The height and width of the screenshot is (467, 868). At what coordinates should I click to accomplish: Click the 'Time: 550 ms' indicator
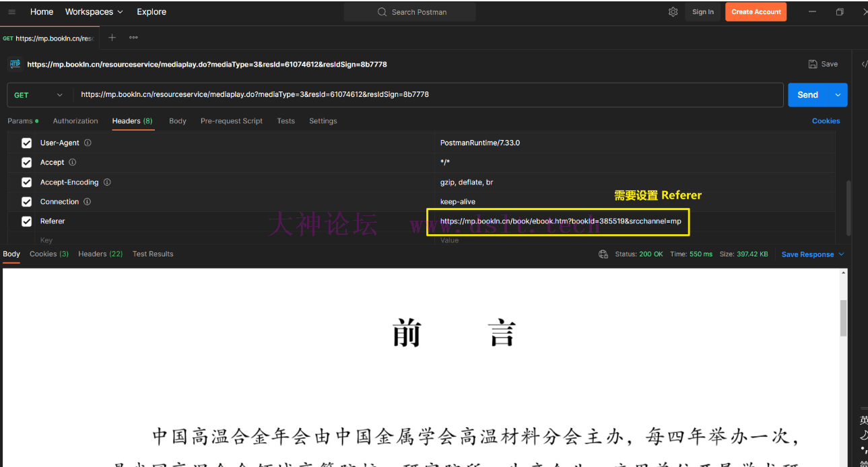(x=691, y=254)
